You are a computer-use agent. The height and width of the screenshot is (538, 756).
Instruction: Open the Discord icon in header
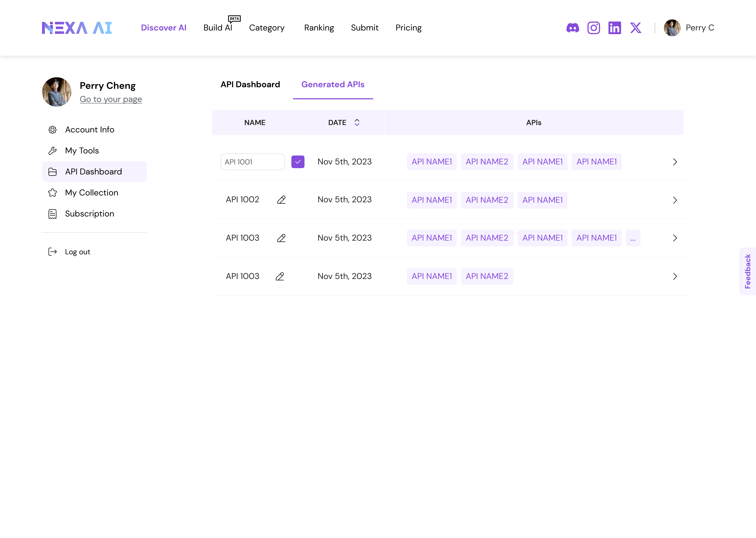pos(573,28)
